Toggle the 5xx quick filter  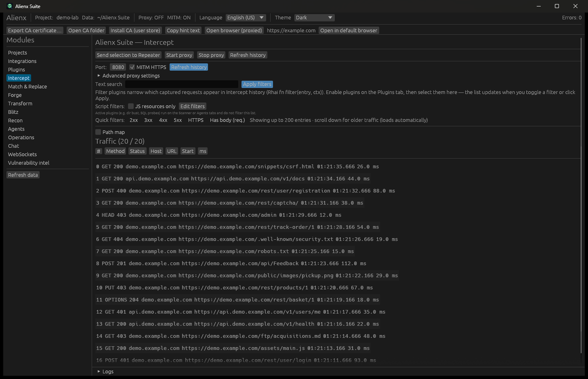tap(178, 120)
